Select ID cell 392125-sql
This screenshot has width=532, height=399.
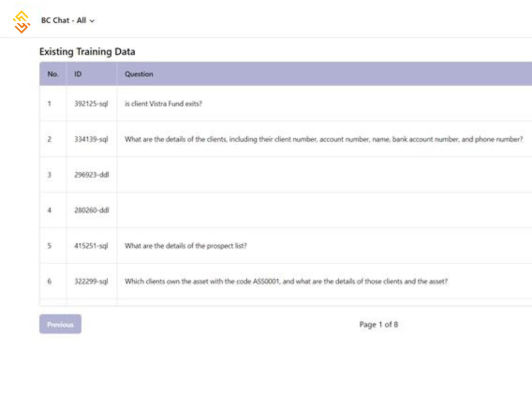(x=92, y=104)
